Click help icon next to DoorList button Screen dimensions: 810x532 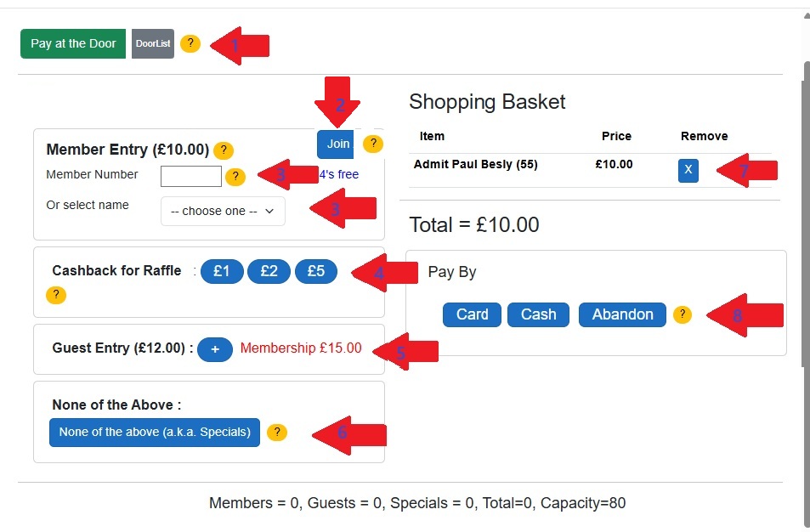190,43
